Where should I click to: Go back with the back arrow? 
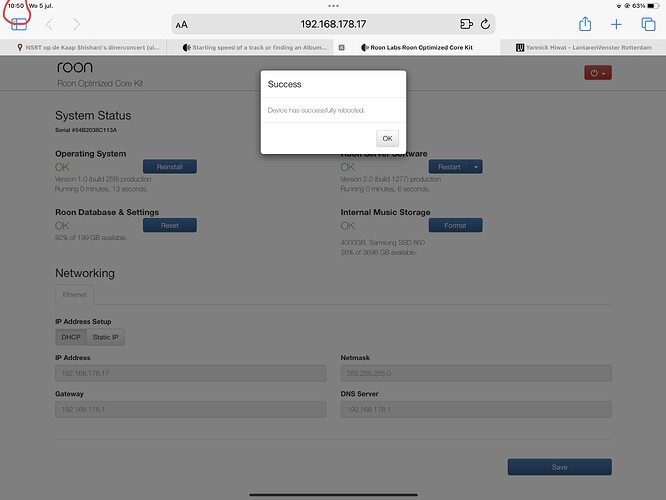(49, 24)
